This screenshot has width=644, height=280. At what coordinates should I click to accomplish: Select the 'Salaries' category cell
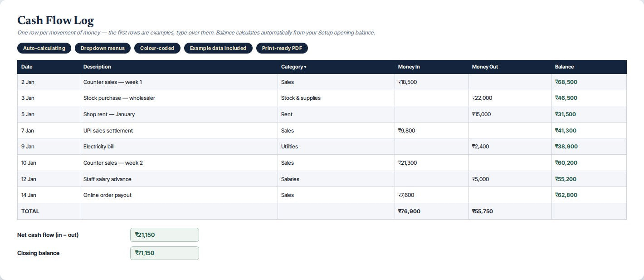pos(336,179)
